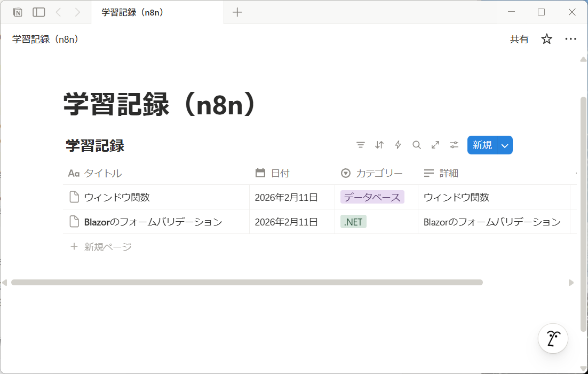Click the Notion app logo icon
The width and height of the screenshot is (588, 374).
tap(18, 12)
